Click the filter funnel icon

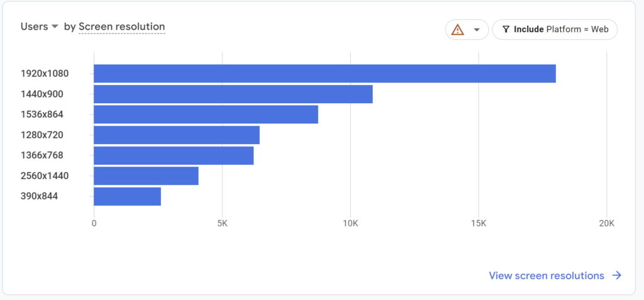(506, 30)
